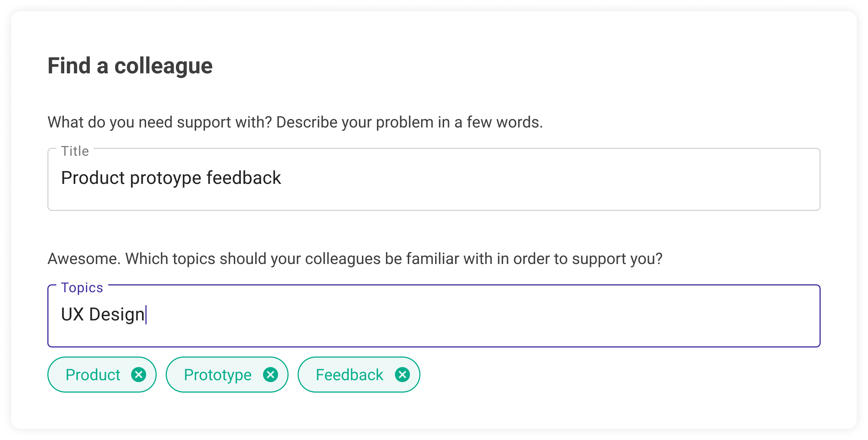Focus the Topics input field

click(434, 316)
